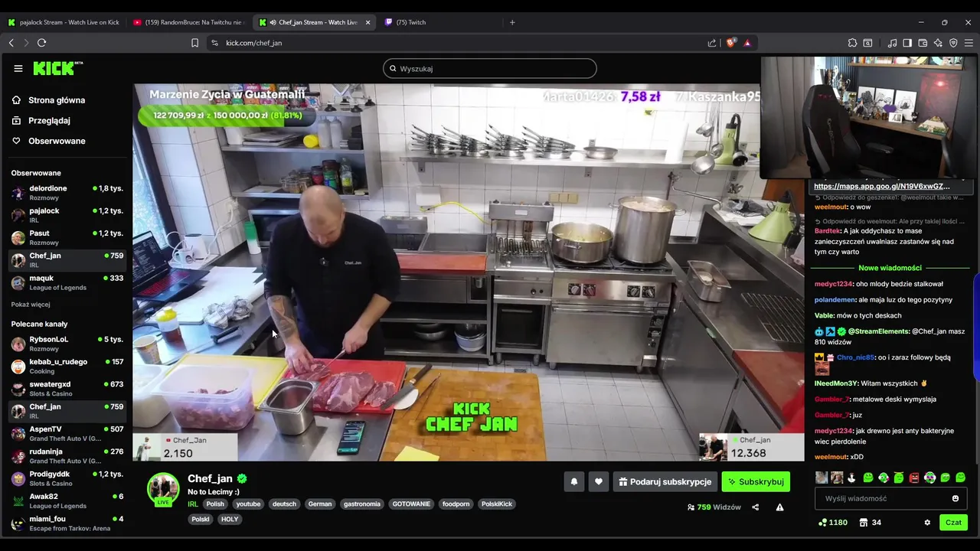This screenshot has width=980, height=551.
Task: Switch to RandomBruce YouTube tab
Action: pos(188,22)
